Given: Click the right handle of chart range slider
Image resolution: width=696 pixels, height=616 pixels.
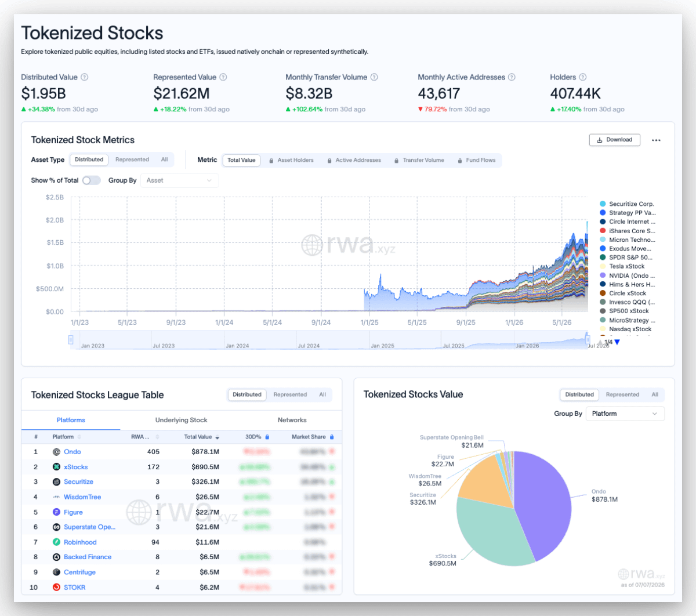Looking at the screenshot, I should (587, 339).
